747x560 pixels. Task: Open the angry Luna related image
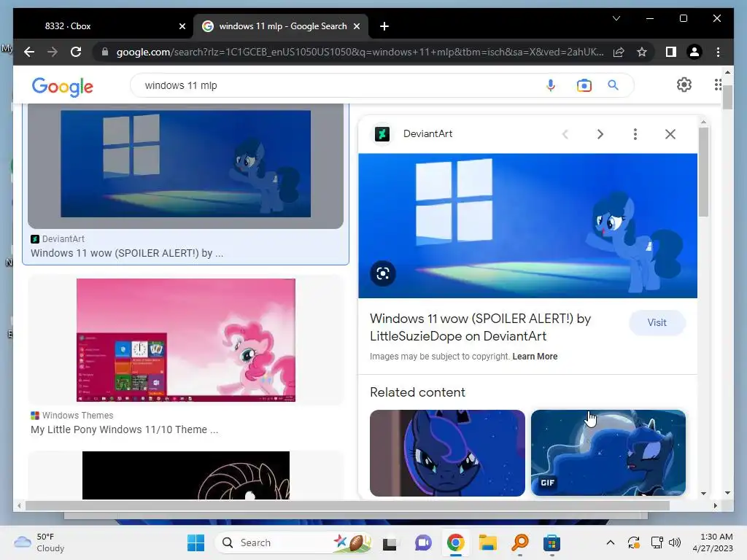coord(447,453)
